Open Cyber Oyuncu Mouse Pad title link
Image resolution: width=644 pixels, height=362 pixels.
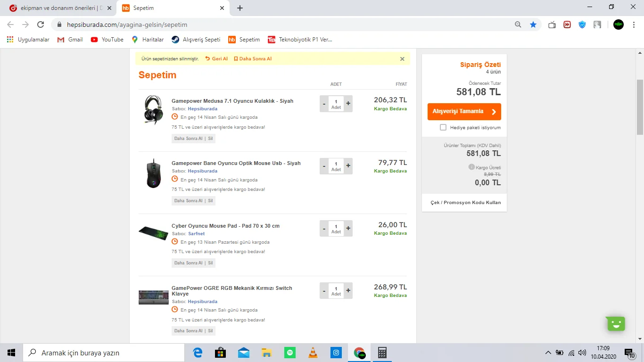pos(225,226)
